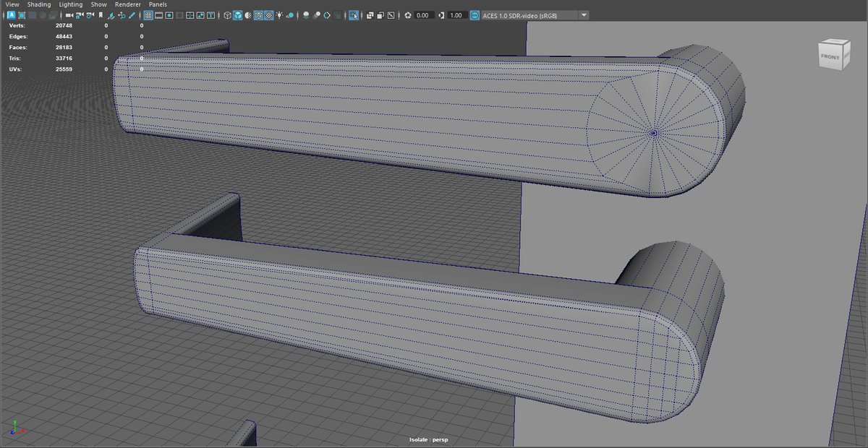
Task: Activate the 2D Pan/Zoom icon
Action: point(122,15)
